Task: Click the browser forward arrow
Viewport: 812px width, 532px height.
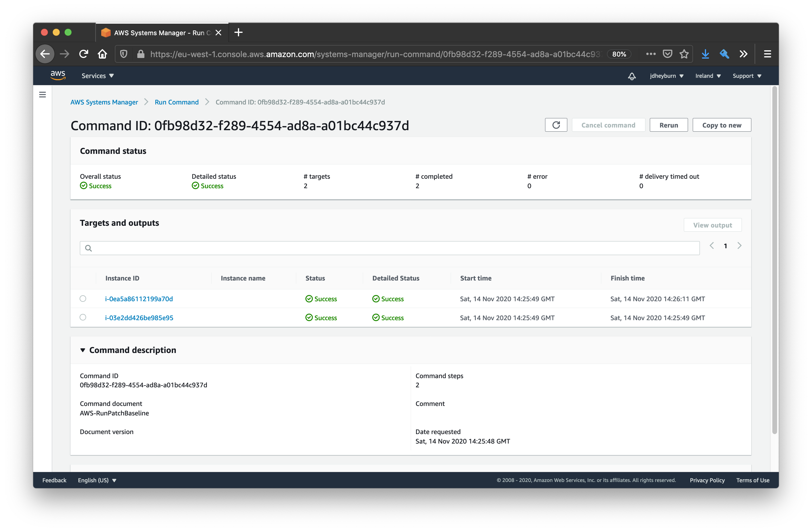Action: [x=65, y=54]
